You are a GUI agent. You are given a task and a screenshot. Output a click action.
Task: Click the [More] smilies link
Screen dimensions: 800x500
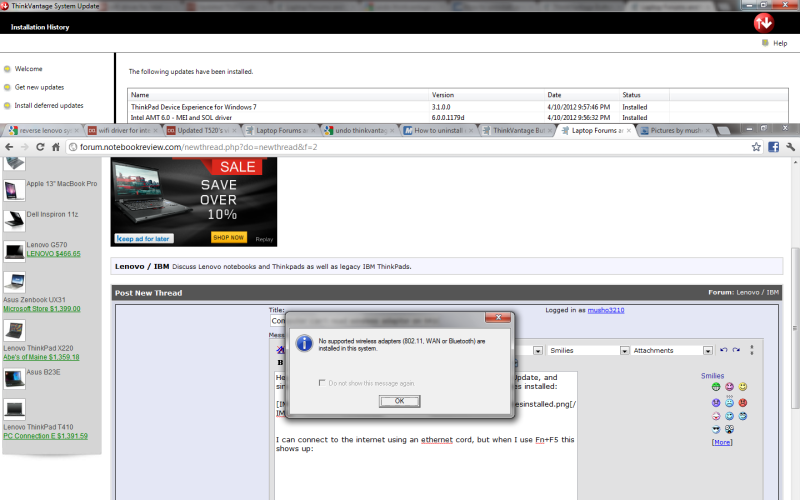tap(722, 442)
